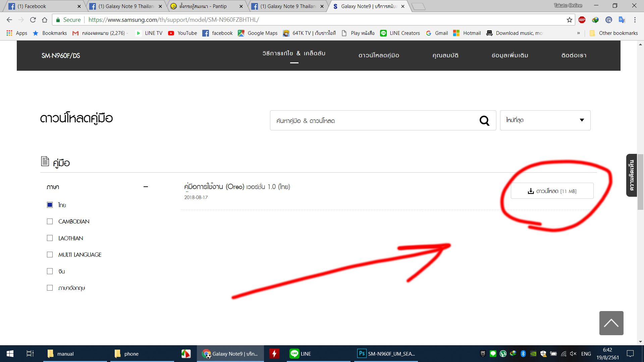Collapse the ภาษา filter section
This screenshot has height=362, width=644.
[x=146, y=187]
